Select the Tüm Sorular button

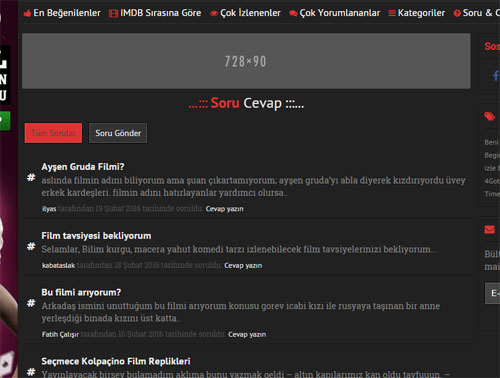(53, 133)
